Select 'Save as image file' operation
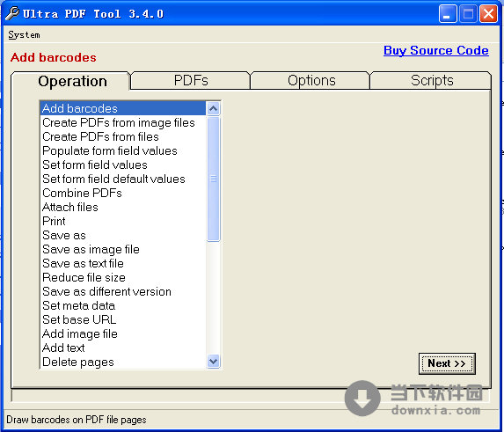 click(123, 249)
